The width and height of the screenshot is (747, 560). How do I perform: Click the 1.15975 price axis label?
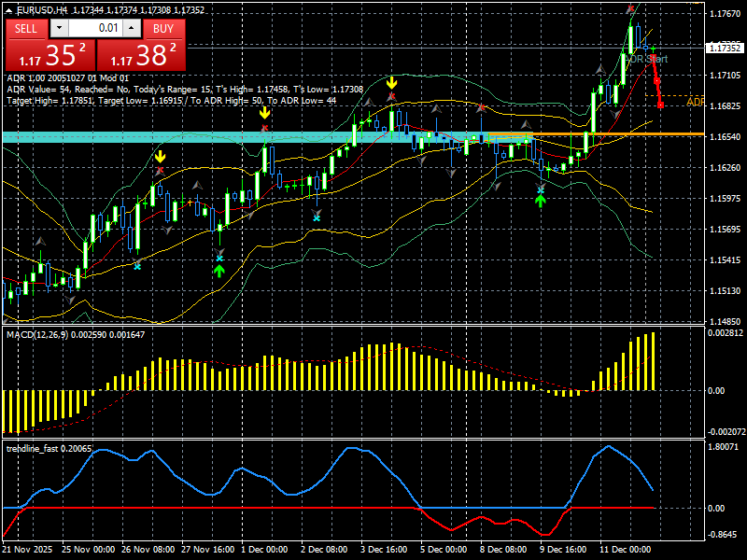[x=725, y=198]
